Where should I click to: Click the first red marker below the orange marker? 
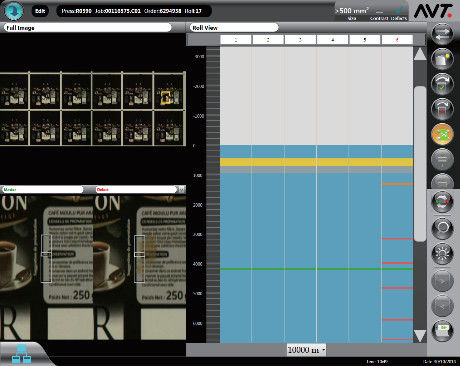(x=397, y=239)
